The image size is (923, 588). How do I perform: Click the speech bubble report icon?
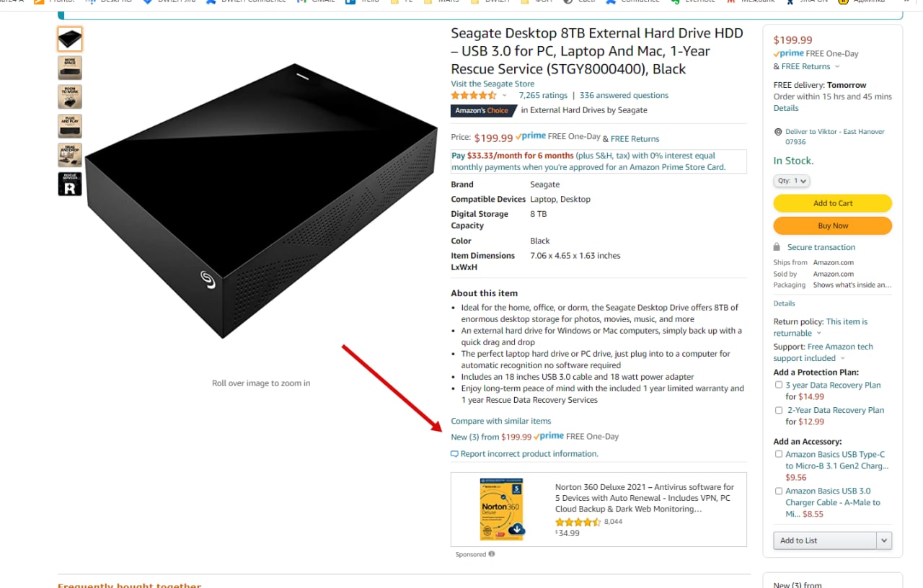click(454, 454)
